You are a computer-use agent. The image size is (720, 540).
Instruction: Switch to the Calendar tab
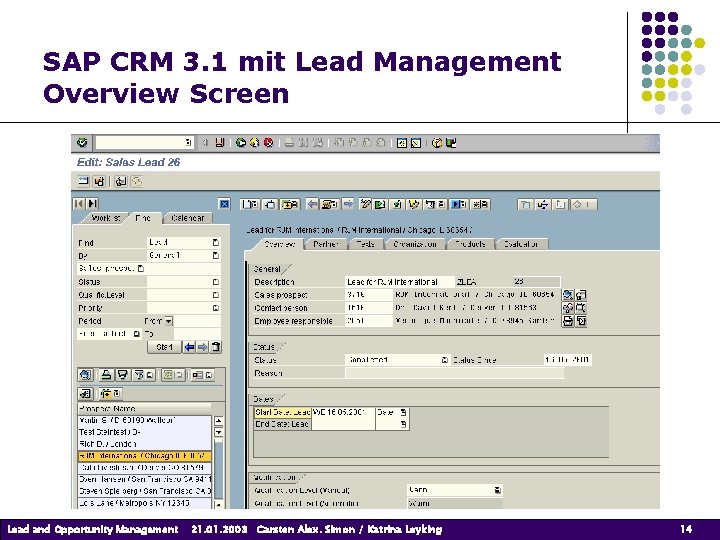[187, 218]
